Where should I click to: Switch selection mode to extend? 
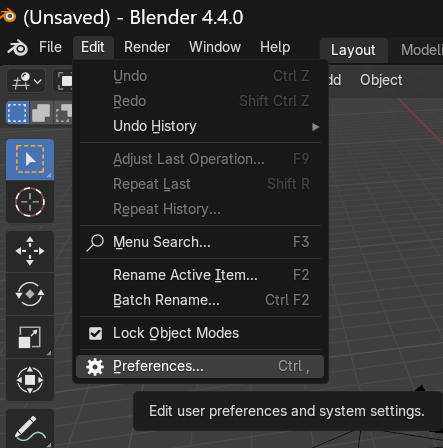coord(41,113)
